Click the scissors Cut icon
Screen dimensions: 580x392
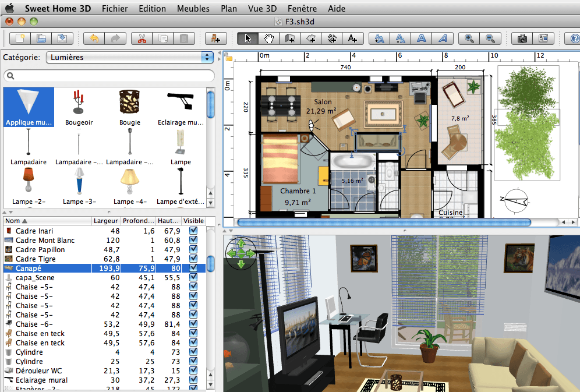tap(141, 38)
